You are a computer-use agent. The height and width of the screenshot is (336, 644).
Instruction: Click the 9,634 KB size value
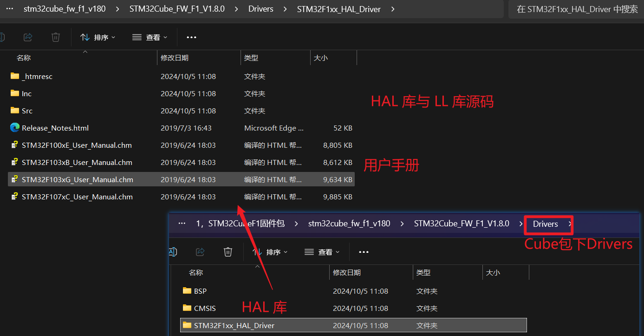click(338, 179)
